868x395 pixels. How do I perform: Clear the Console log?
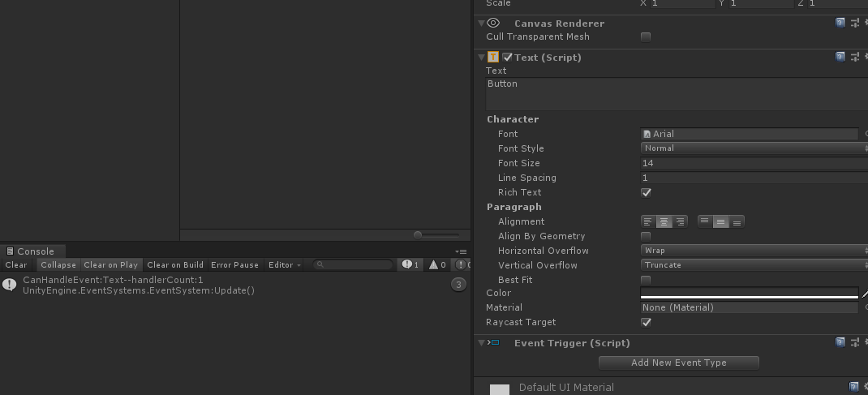coord(16,265)
